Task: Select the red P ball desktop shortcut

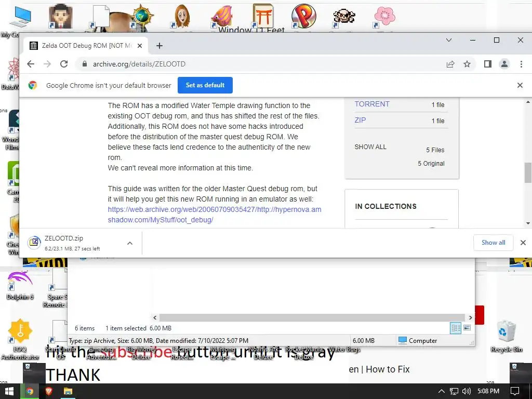Action: (x=303, y=16)
